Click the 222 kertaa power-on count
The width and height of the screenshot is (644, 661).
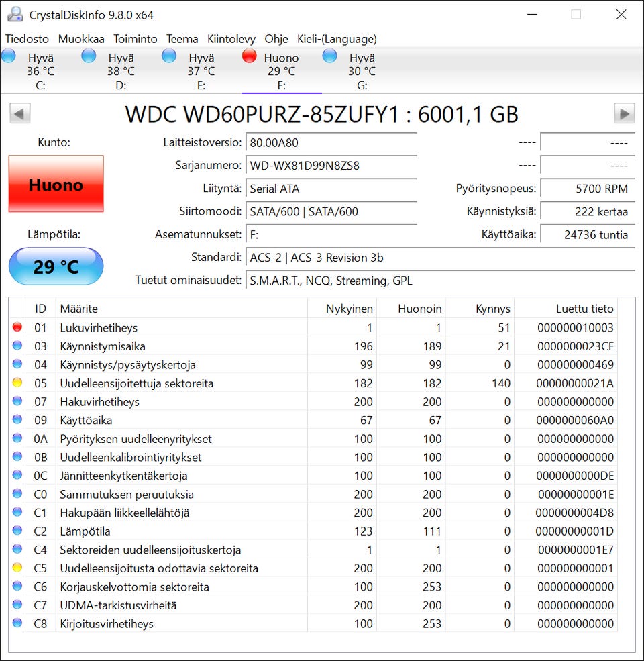pos(588,211)
